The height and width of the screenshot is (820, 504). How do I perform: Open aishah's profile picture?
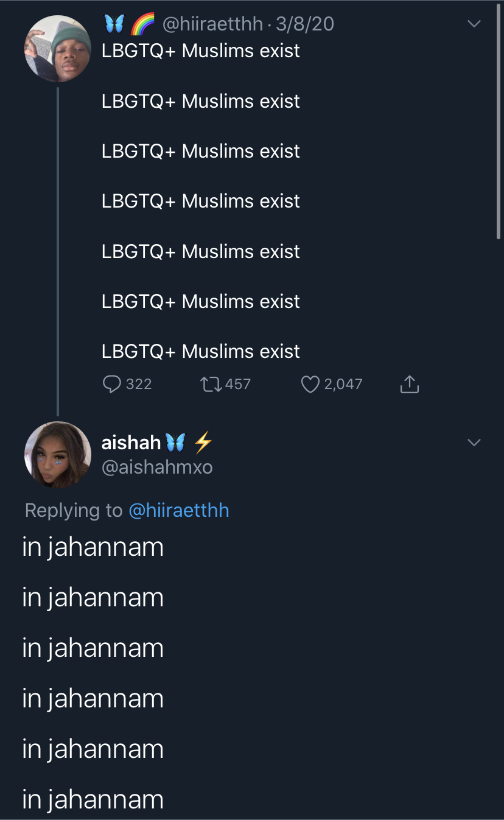[x=57, y=454]
